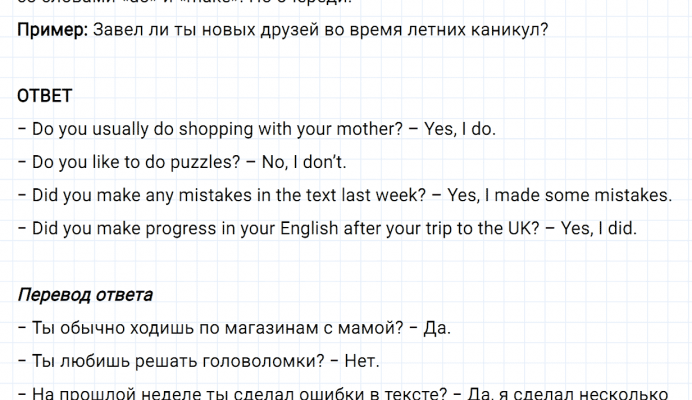The height and width of the screenshot is (400, 692).
Task: Select the "ОТВЕТ" heading
Action: tap(45, 96)
